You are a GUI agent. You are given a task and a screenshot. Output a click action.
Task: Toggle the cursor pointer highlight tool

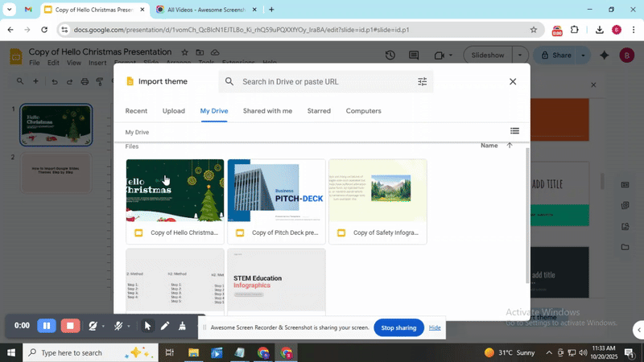[147, 326]
